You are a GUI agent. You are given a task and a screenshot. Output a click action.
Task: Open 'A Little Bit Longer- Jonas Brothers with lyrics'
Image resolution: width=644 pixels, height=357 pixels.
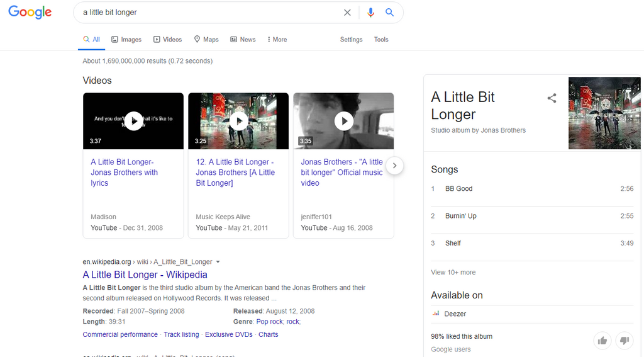[124, 173]
